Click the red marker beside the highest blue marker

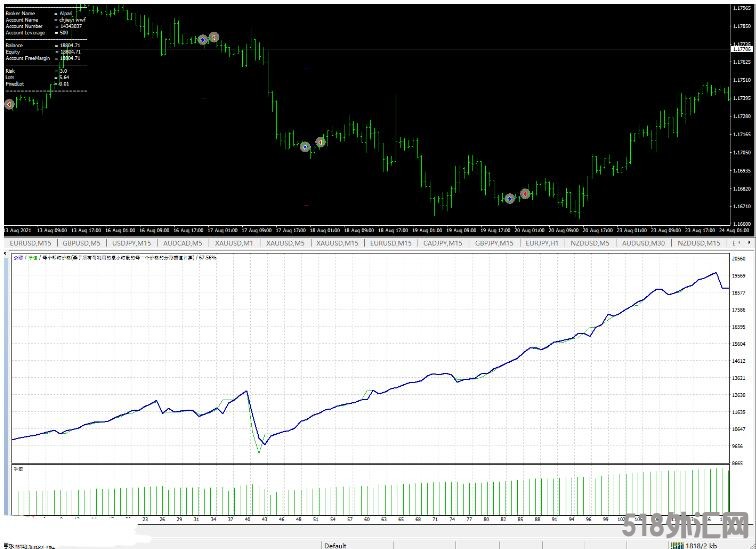214,37
